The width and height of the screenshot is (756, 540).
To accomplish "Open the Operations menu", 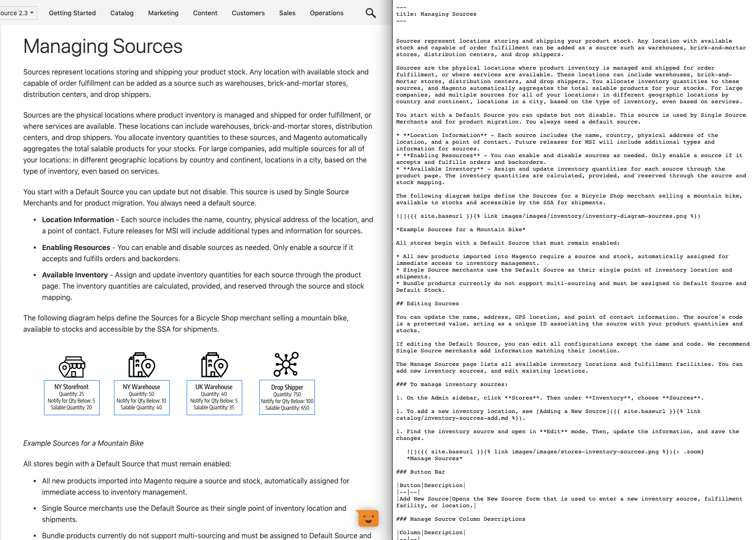I will coord(327,13).
